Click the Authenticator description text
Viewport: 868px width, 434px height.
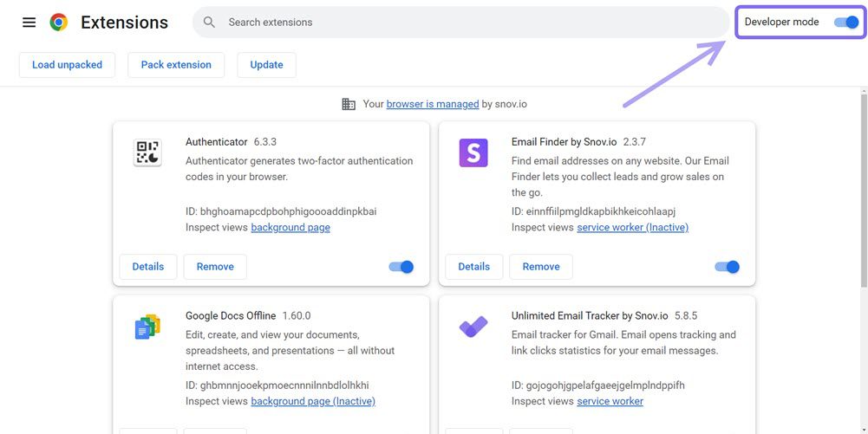pos(299,169)
